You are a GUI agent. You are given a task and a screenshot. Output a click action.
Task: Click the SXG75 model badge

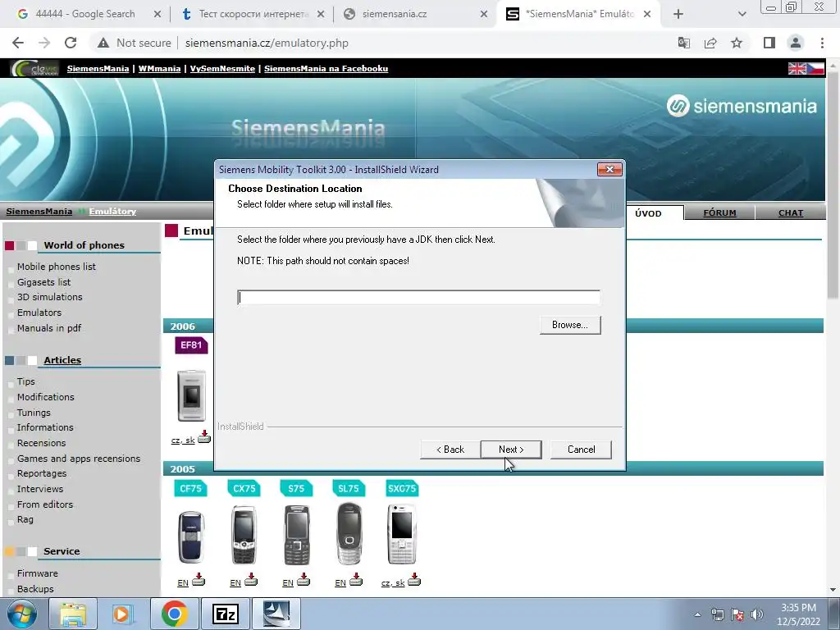coord(402,489)
